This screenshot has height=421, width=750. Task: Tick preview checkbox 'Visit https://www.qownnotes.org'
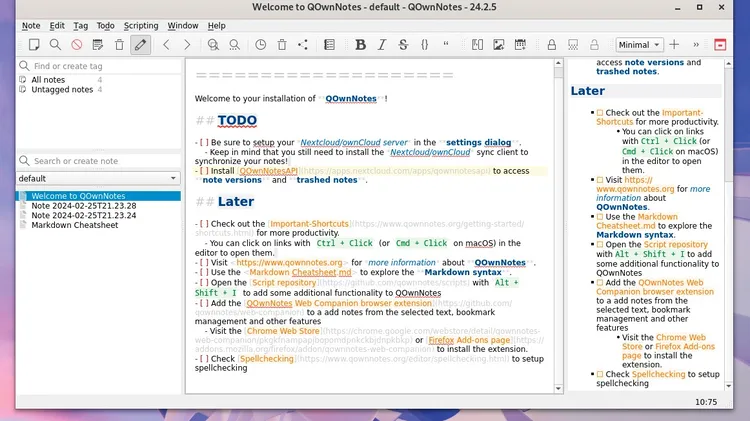(x=600, y=180)
